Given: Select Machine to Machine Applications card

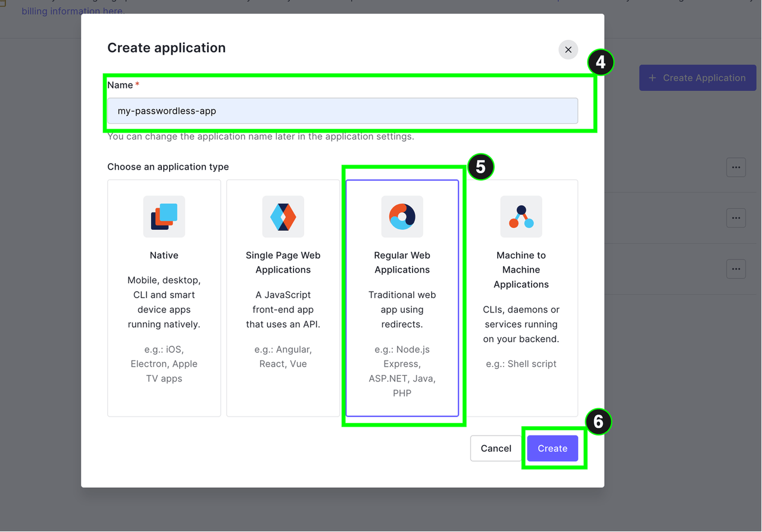Looking at the screenshot, I should 521,298.
